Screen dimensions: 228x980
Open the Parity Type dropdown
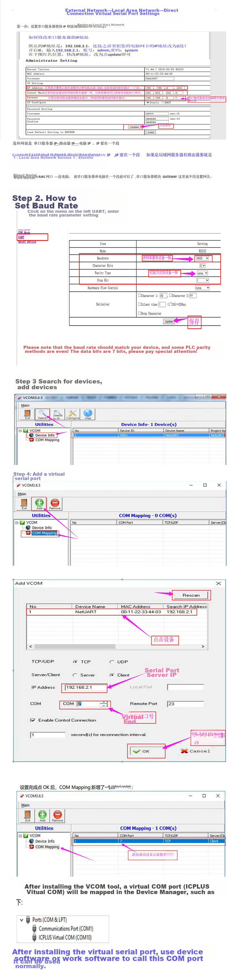(202, 273)
